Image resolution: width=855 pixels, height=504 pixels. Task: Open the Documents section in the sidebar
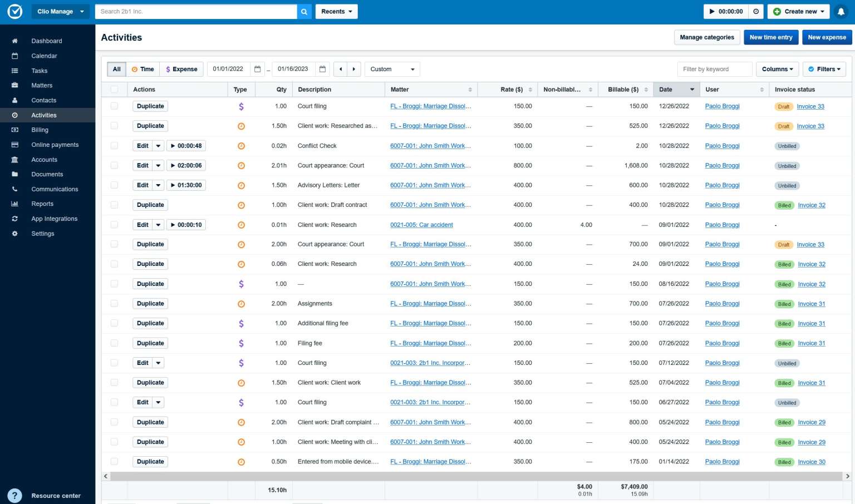[47, 174]
